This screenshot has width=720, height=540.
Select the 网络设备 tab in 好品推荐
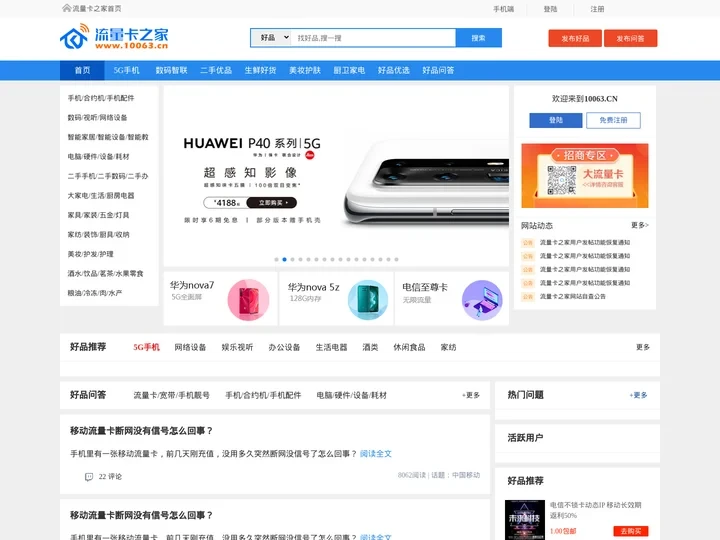[x=190, y=347]
